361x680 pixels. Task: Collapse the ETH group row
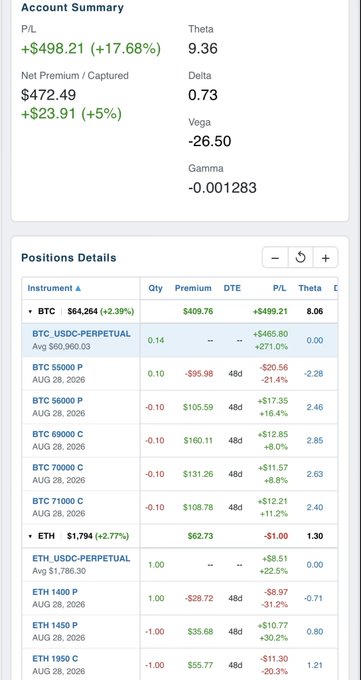(30, 536)
